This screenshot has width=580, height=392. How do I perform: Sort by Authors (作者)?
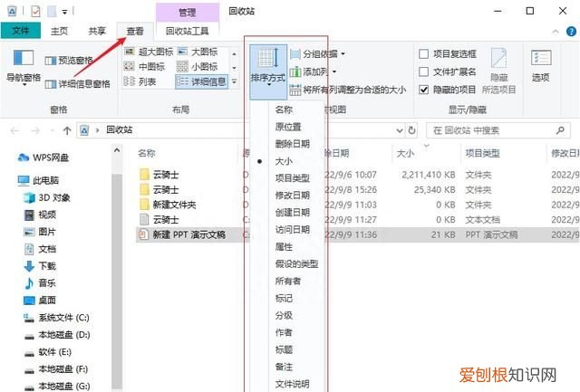point(284,332)
